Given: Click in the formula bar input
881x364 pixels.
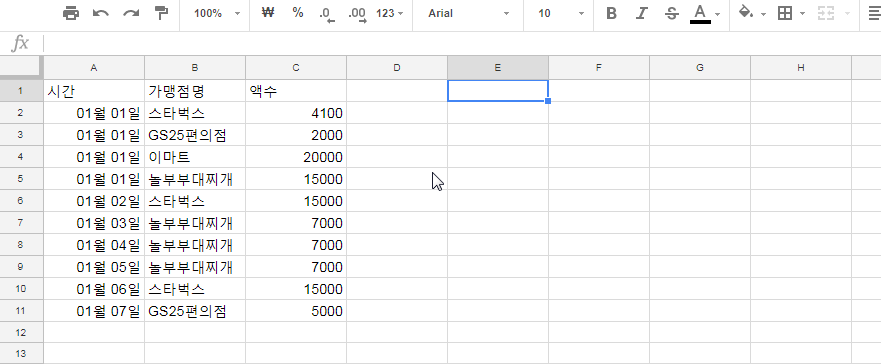Looking at the screenshot, I should point(461,43).
